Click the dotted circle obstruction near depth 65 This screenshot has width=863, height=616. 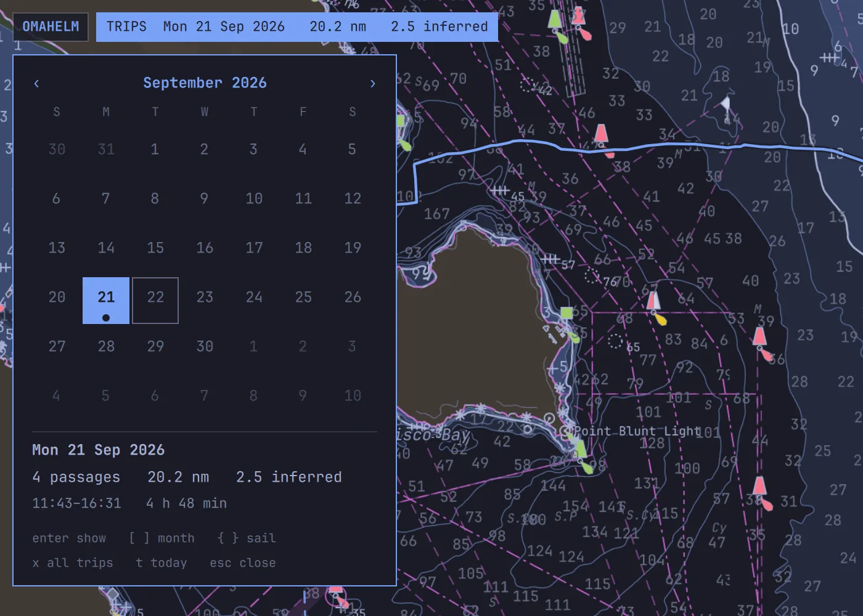[x=615, y=341]
